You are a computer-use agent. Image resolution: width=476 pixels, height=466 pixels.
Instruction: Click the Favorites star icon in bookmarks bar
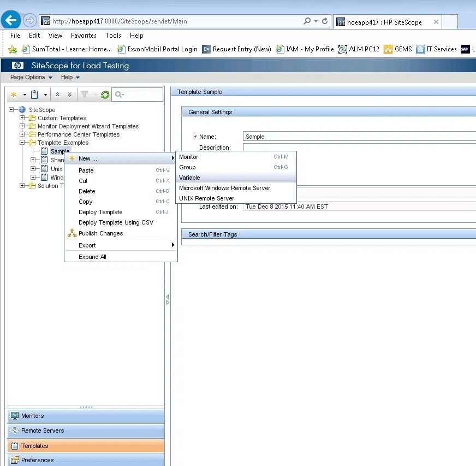tap(13, 49)
